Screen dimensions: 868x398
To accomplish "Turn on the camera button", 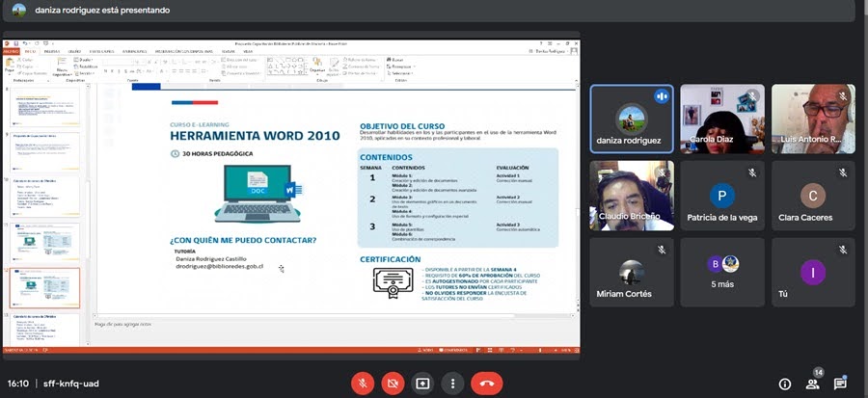I will pos(393,383).
